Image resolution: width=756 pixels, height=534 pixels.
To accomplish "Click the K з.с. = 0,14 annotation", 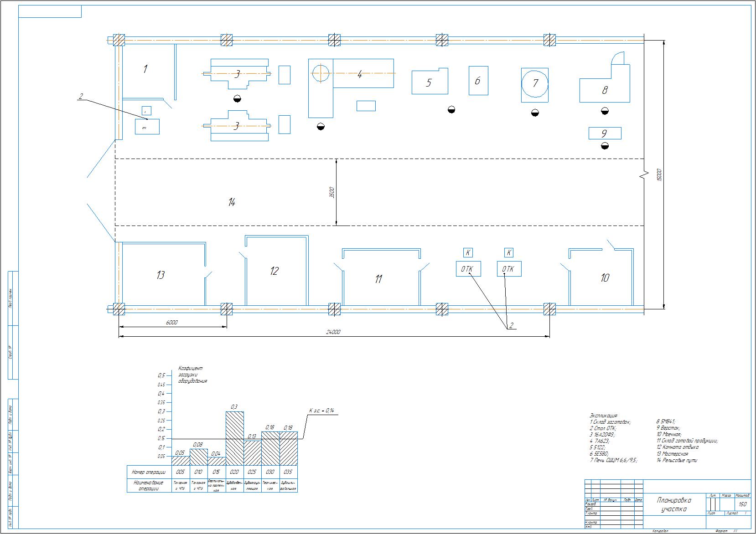I will 321,411.
